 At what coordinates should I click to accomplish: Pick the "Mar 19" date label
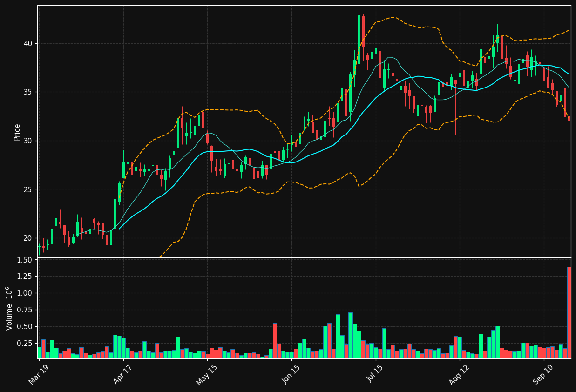39,374
